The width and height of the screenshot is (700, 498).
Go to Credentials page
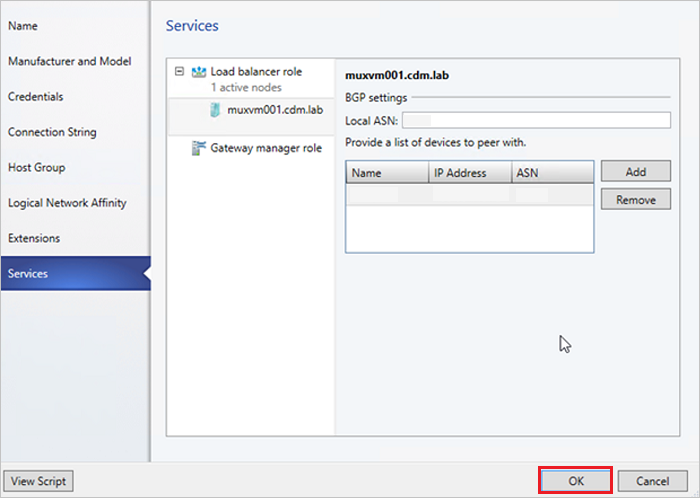[36, 96]
